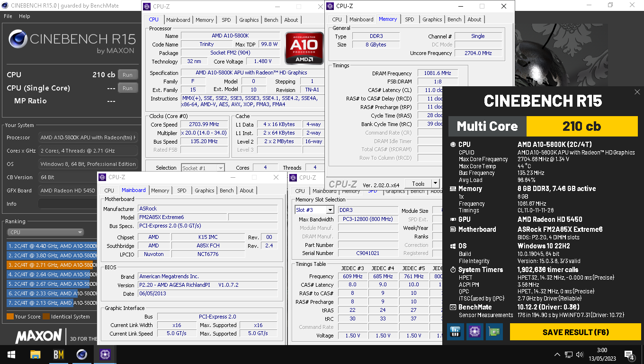The height and width of the screenshot is (364, 644).
Task: Click the BIOS date 06/05/2013 field
Action: (x=208, y=293)
